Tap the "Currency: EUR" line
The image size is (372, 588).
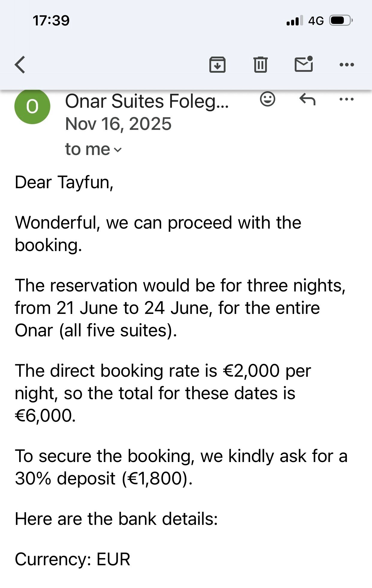(72, 559)
